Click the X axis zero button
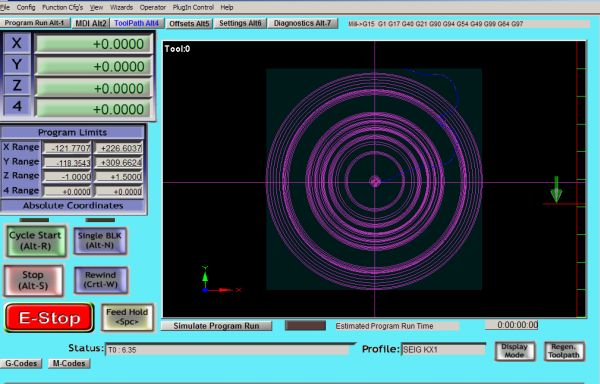 pyautogui.click(x=17, y=43)
